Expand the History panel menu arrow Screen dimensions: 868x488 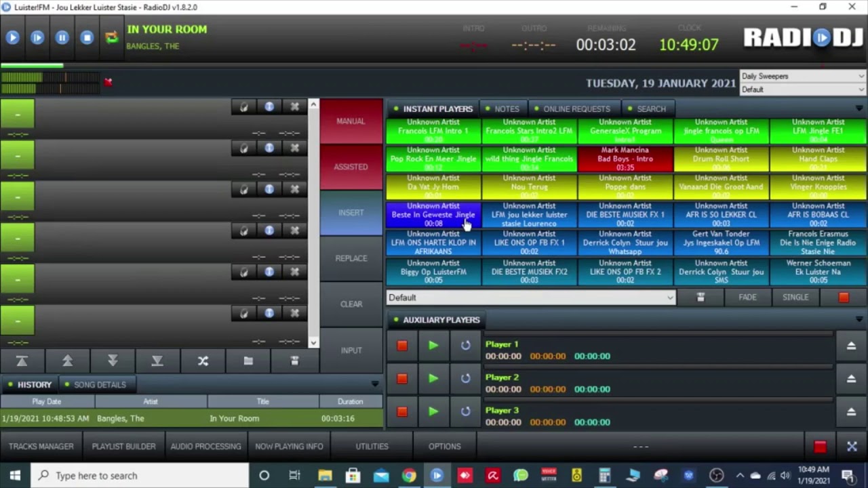click(375, 384)
